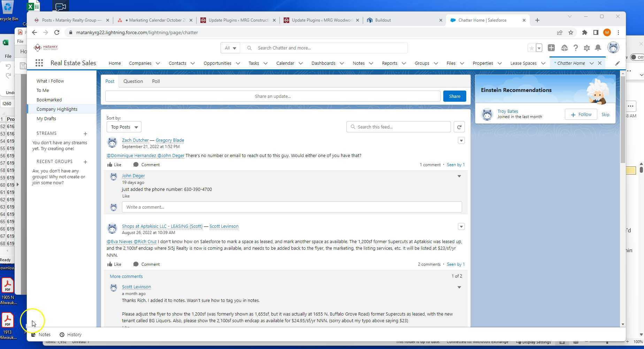Follow Troy Bates from Einstein Recommendations
Screen dimensions: 644x349
click(x=581, y=114)
